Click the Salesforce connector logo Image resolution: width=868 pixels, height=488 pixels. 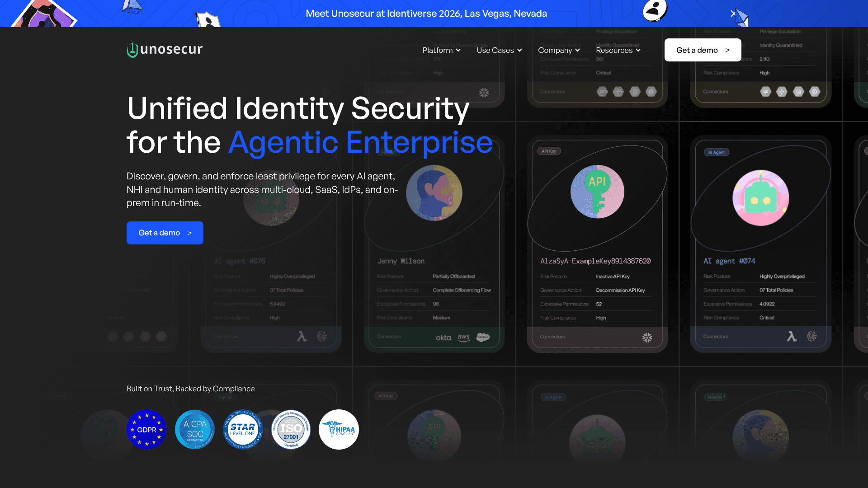tap(483, 338)
